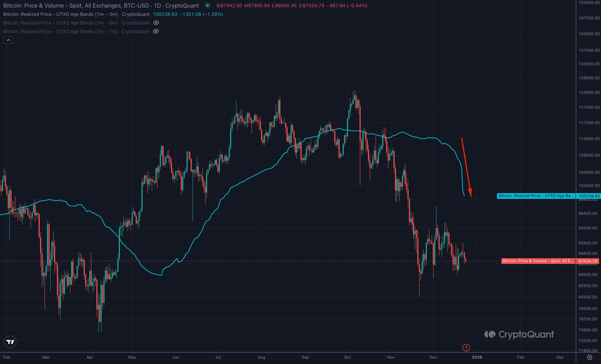Click the 3m ~ 6m legend text
Viewport: 601px width, 364px height.
pyautogui.click(x=76, y=23)
